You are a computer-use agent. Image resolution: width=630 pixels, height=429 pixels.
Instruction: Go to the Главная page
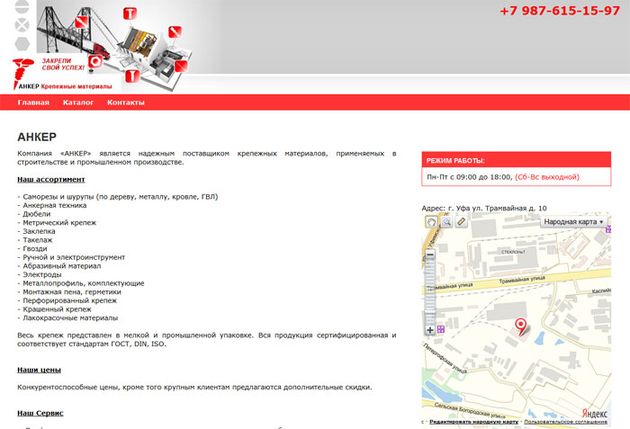point(33,102)
